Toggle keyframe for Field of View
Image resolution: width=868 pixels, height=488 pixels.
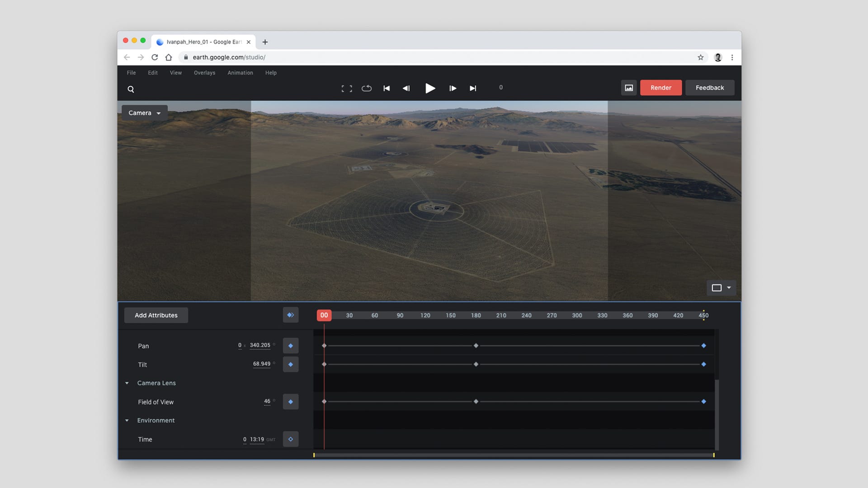pos(291,402)
